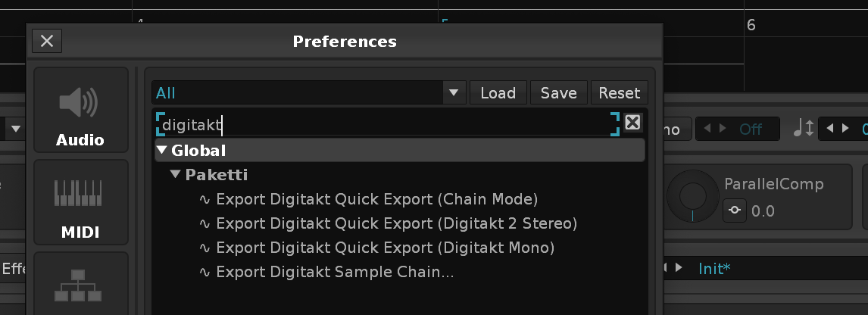Focus the digitakt search input field
This screenshot has width=868, height=315.
(386, 124)
